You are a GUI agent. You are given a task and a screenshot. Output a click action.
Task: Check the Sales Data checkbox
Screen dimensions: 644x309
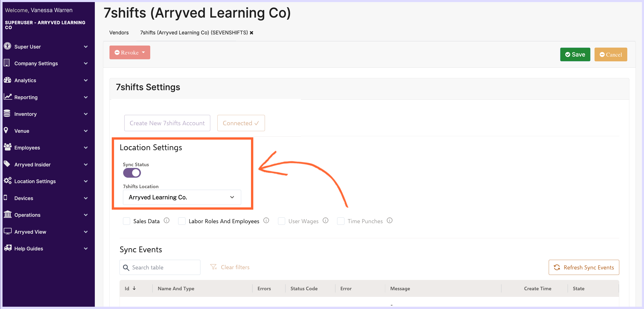point(126,221)
